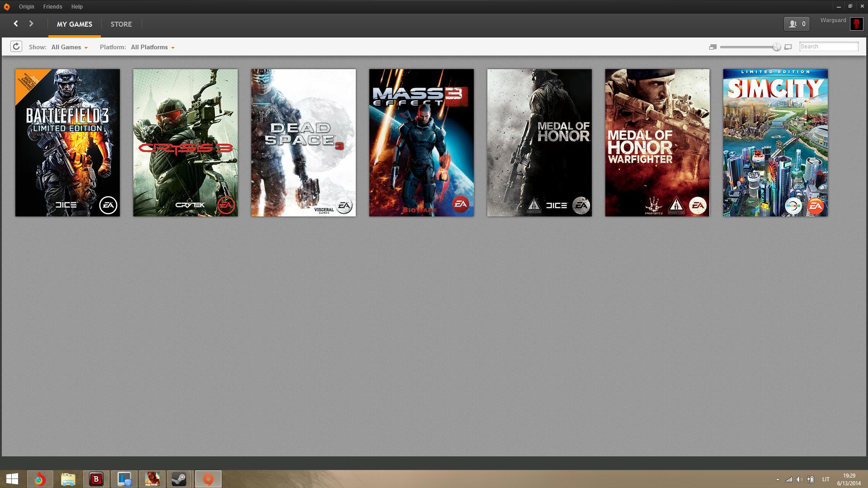Viewport: 868px width, 488px height.
Task: Expand the All Platforms dropdown
Action: [153, 47]
